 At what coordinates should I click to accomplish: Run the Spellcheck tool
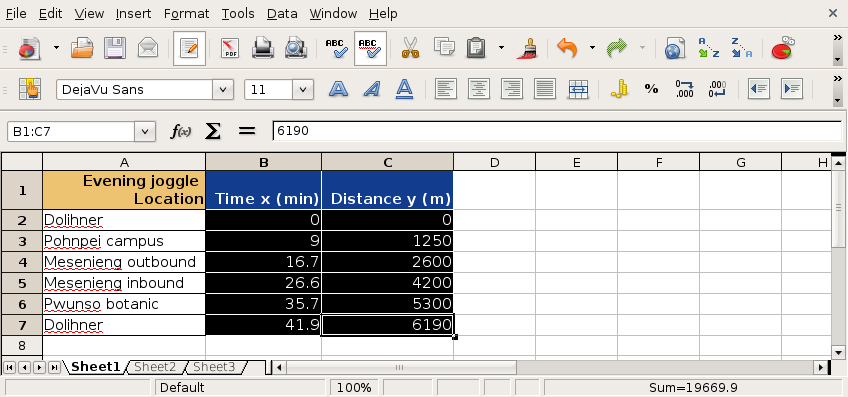336,49
